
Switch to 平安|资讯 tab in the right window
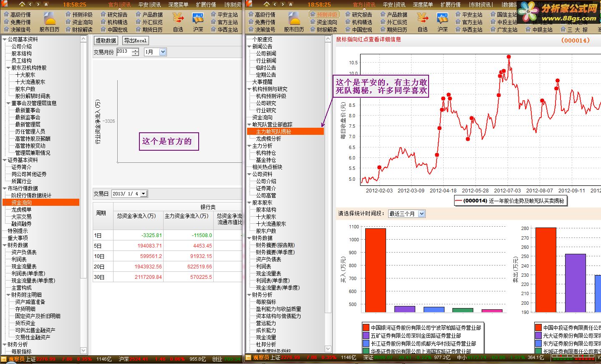click(394, 5)
